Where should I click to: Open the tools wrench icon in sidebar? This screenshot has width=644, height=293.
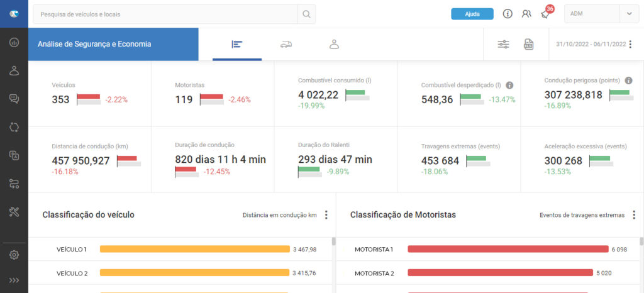click(14, 212)
